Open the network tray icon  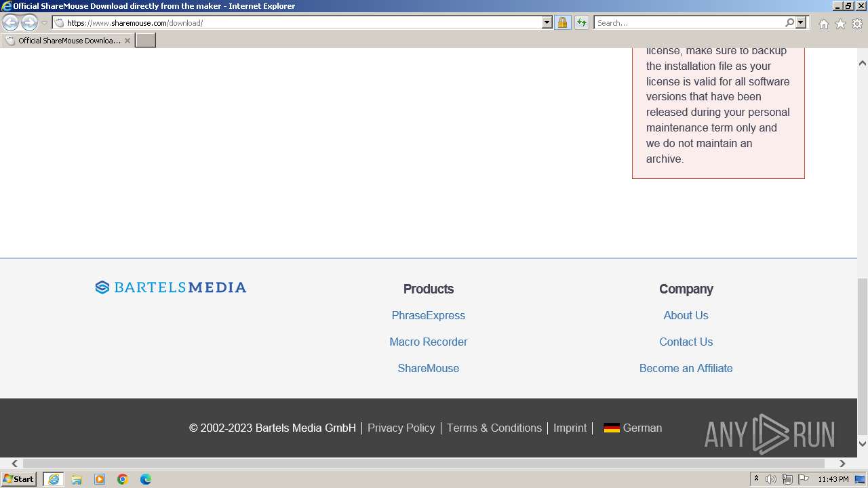pos(787,479)
